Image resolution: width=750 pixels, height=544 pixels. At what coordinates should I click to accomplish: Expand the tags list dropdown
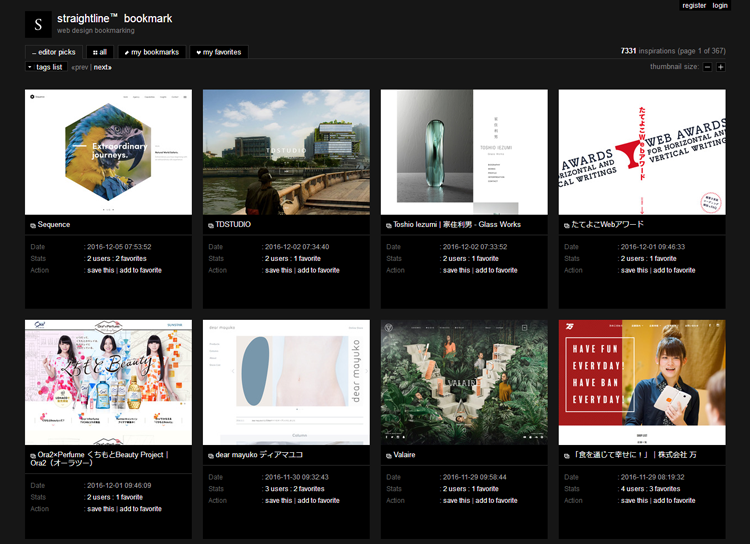[x=46, y=67]
